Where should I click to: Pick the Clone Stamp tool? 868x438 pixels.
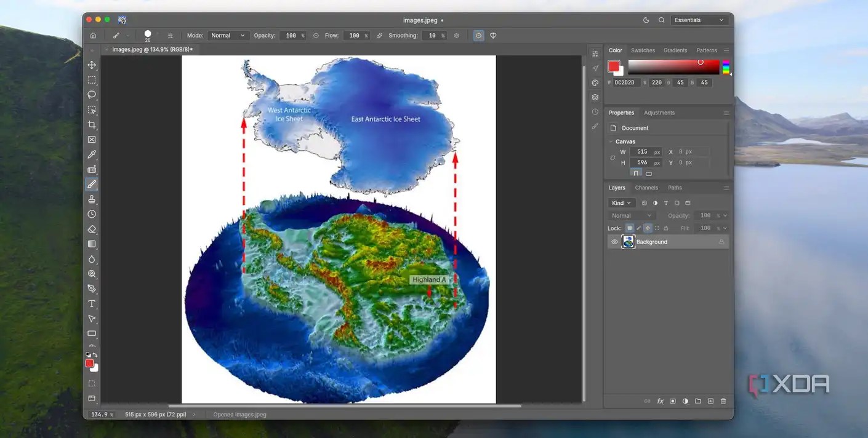pos(92,199)
